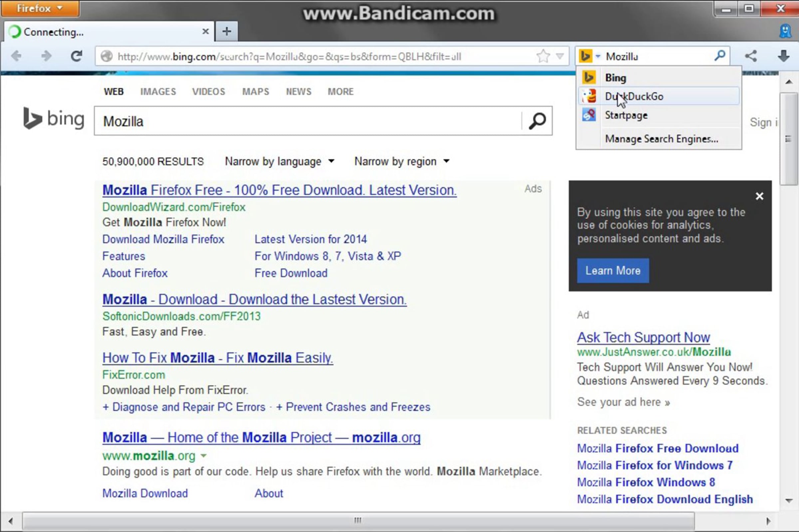799x532 pixels.
Task: Select Bing from search engine list
Action: click(659, 78)
